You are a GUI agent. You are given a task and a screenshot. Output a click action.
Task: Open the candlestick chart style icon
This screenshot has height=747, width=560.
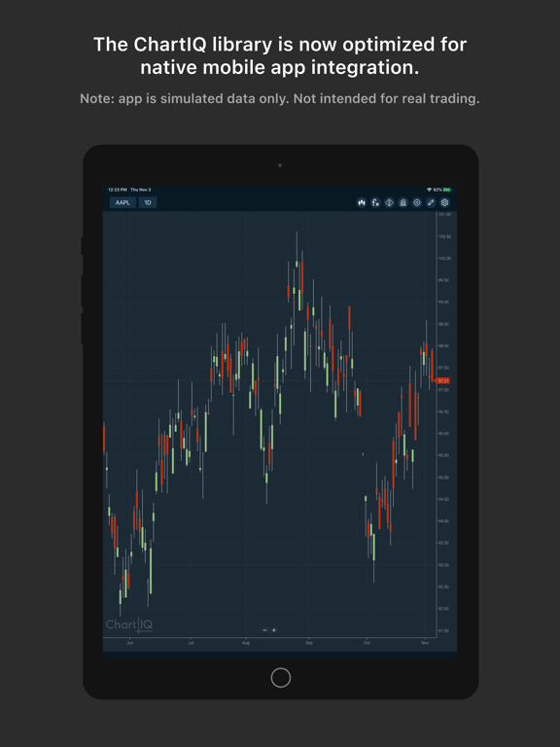pyautogui.click(x=362, y=202)
